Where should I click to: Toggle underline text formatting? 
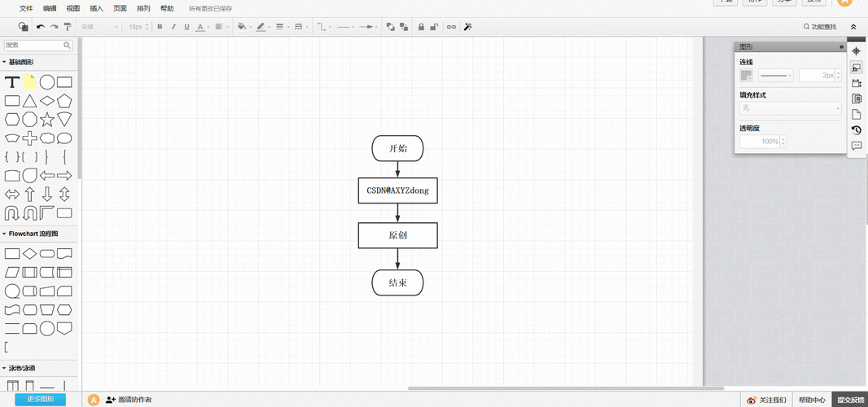click(x=186, y=27)
